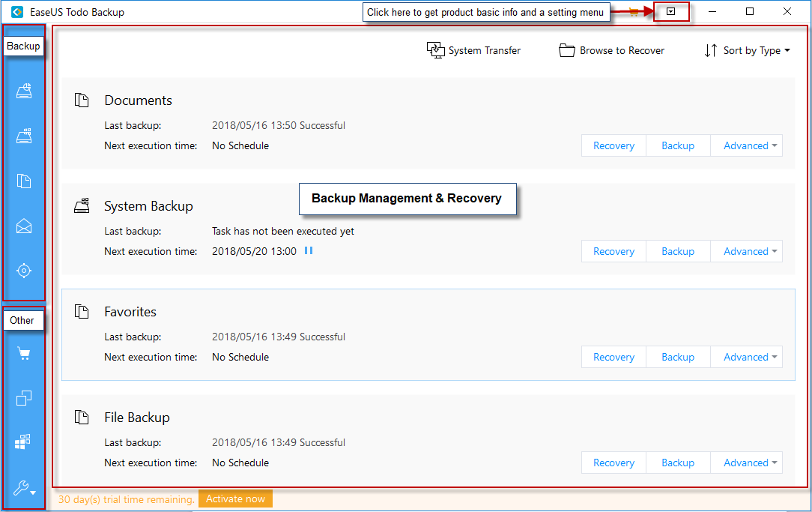Viewport: 812px width, 512px height.
Task: Click the Browse to Recover folder icon
Action: pyautogui.click(x=566, y=50)
